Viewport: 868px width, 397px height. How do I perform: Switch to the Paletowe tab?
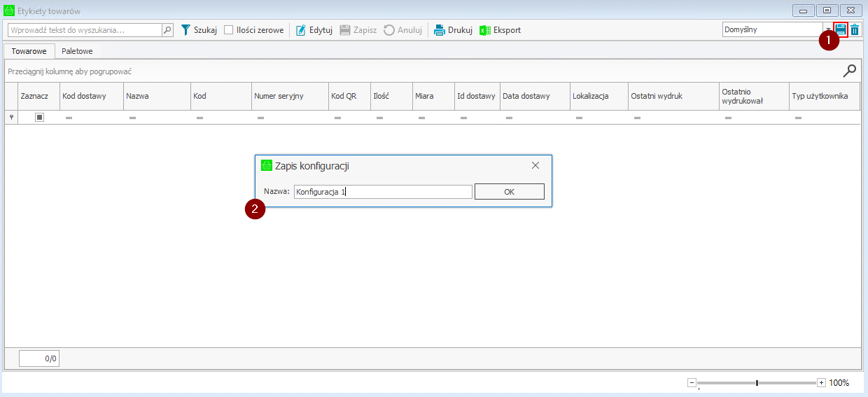(x=77, y=51)
